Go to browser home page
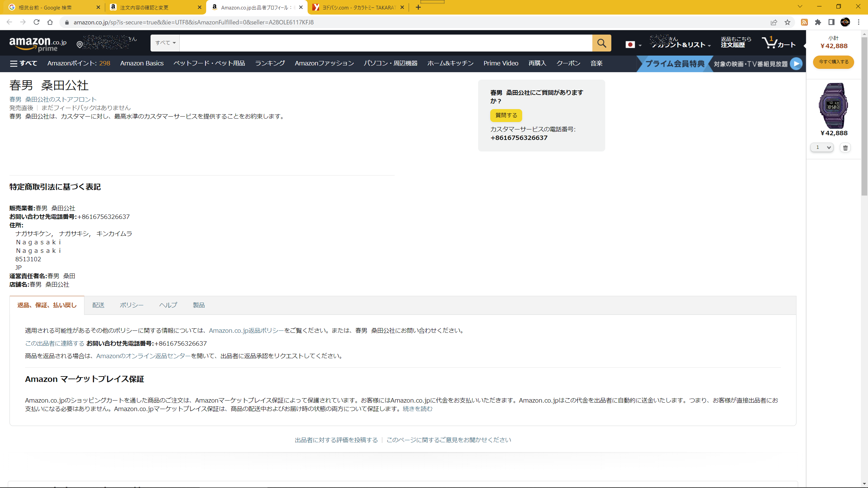 point(50,22)
